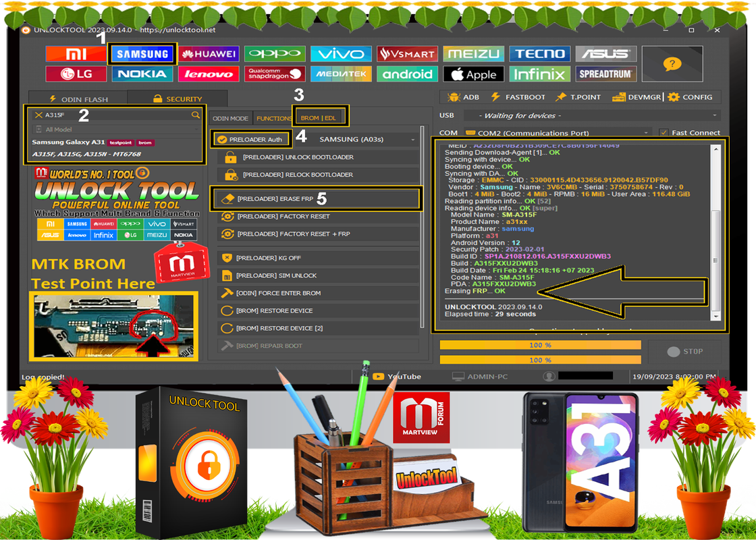Click [BROM] RESTORE DEVICE
Viewport: 756px width, 540px height.
click(318, 310)
